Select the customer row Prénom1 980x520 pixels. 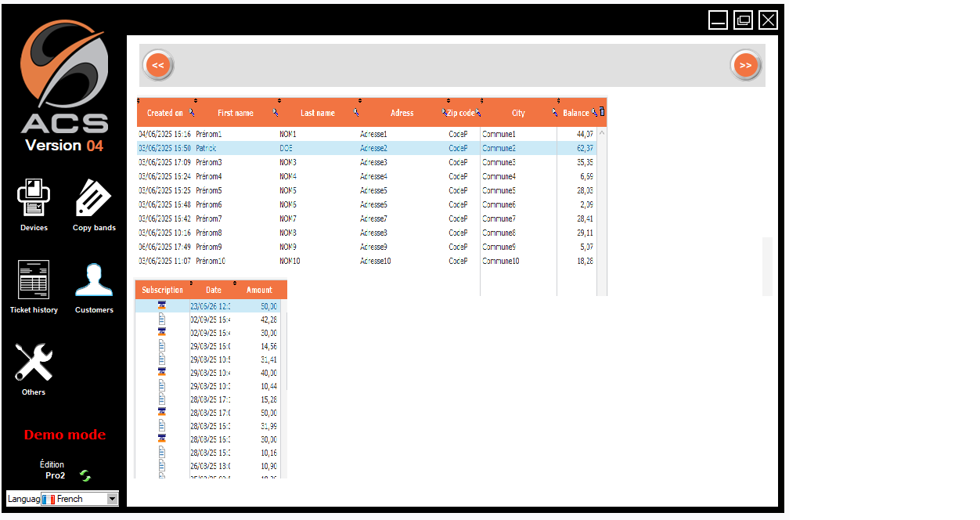point(366,134)
